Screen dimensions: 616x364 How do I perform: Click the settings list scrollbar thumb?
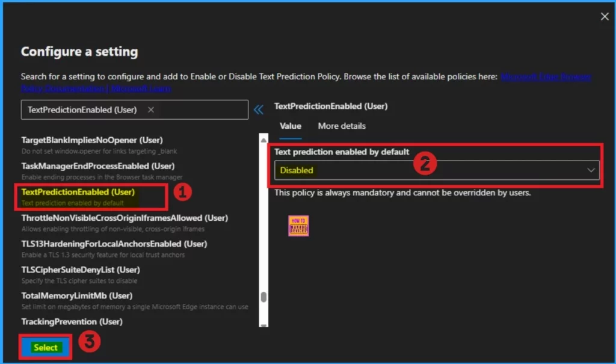[263, 297]
